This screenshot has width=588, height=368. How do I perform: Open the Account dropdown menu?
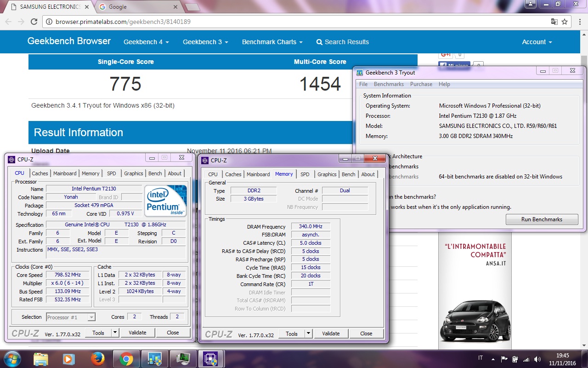click(x=537, y=42)
